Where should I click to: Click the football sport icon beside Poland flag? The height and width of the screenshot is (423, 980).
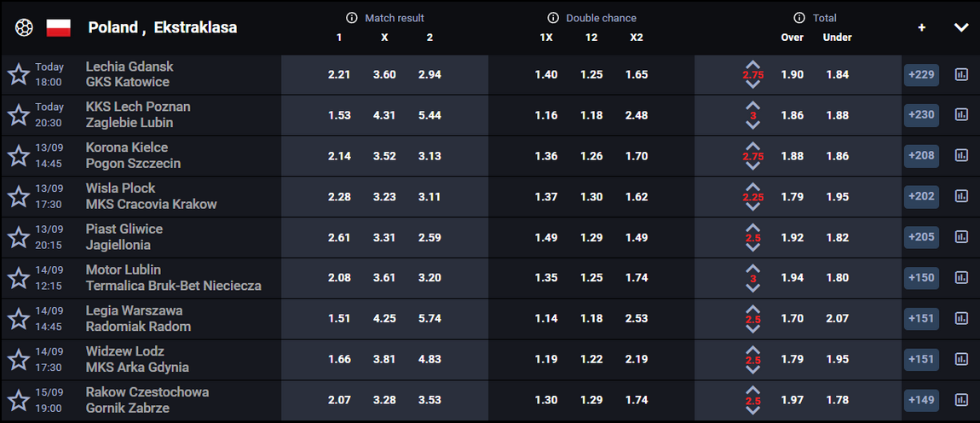coord(24,27)
